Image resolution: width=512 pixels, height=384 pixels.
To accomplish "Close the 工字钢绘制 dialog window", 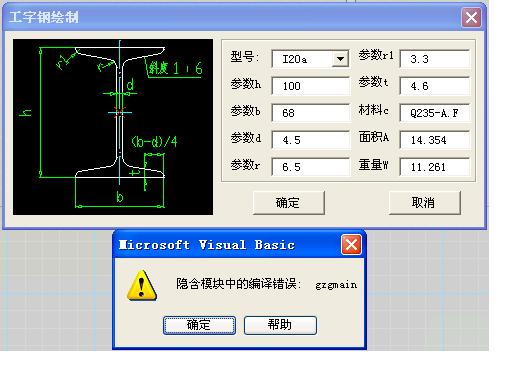I will pyautogui.click(x=471, y=17).
